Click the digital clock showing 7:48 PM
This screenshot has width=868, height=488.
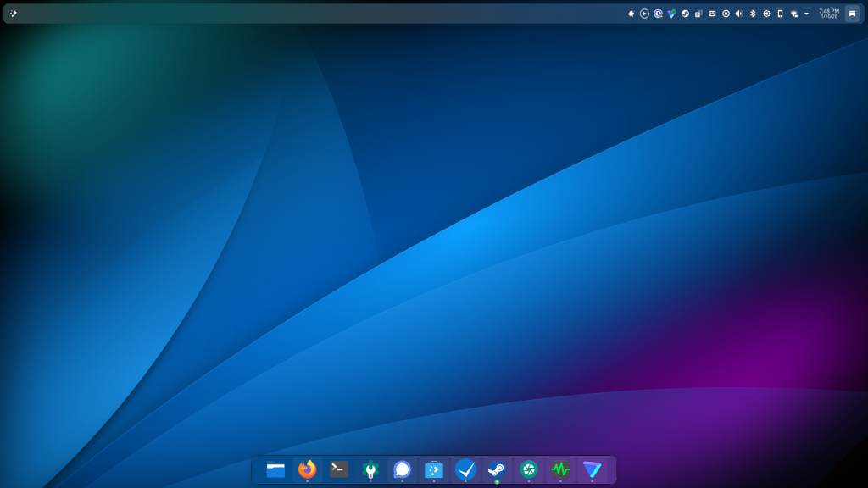[828, 14]
